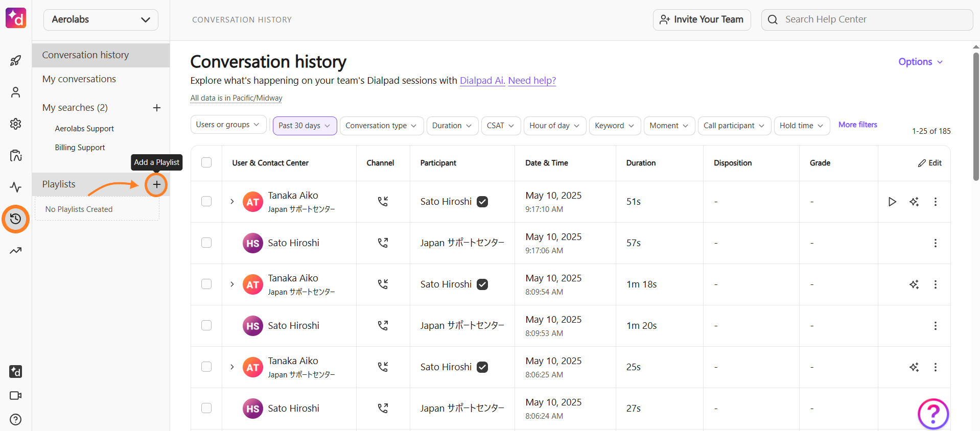The image size is (980, 431).
Task: Select Conversation history in the left menu
Action: 101,55
